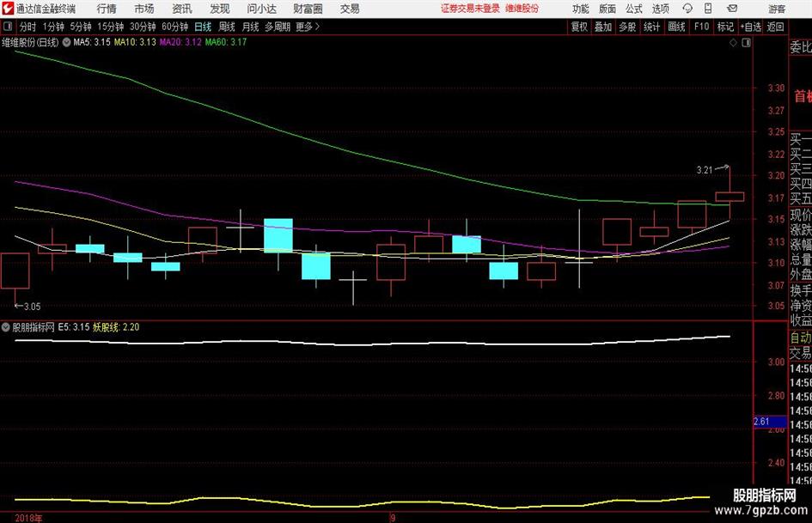
Task: Expand the MA indicator dropdown next to 维维股份(日线)
Action: click(66, 42)
